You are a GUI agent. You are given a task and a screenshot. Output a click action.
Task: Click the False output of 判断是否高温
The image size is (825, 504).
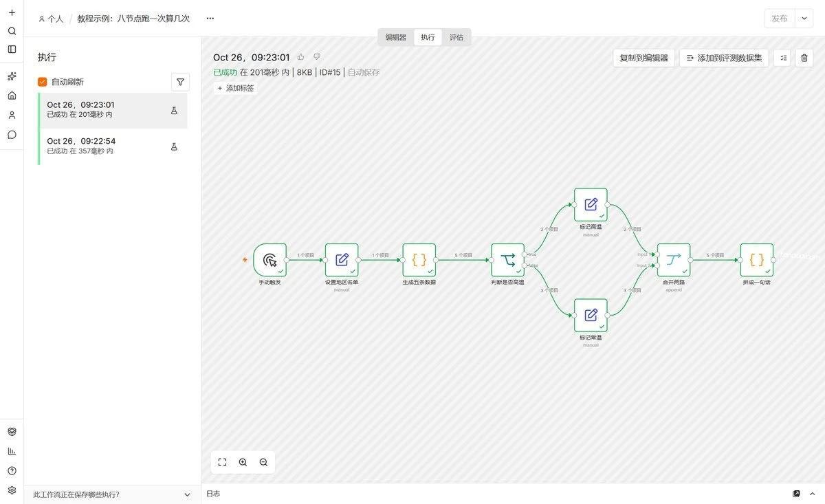coord(525,265)
